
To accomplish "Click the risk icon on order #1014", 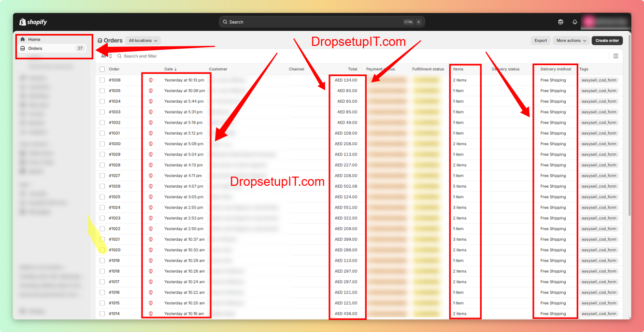I will coord(151,314).
